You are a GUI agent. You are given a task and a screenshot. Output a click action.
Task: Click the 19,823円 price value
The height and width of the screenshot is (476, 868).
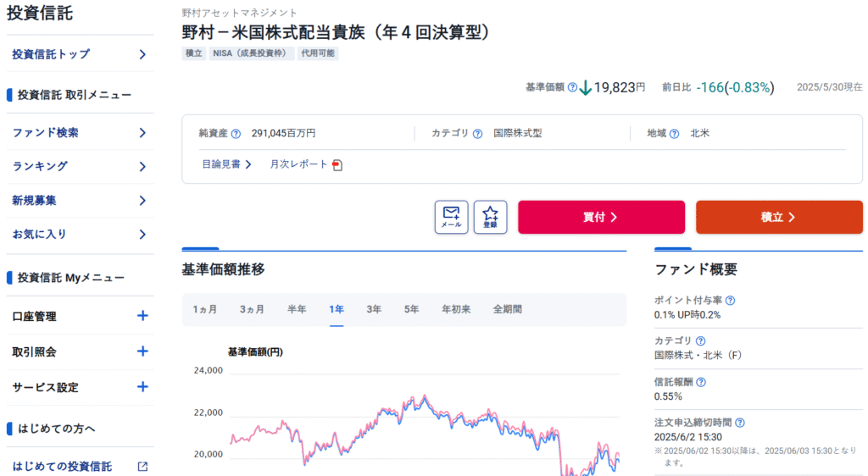619,87
